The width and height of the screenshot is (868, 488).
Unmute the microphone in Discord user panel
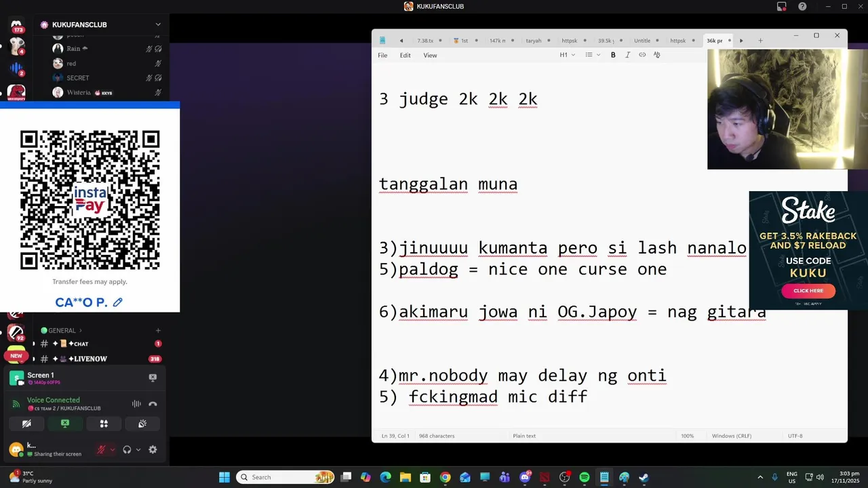tap(101, 449)
